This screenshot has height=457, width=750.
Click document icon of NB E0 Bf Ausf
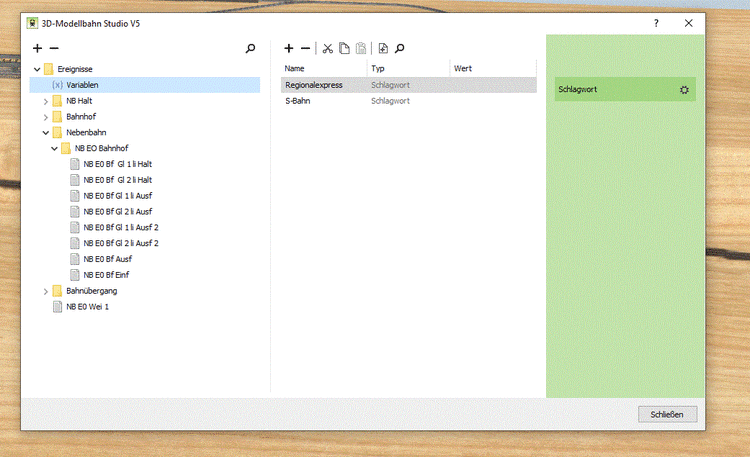[75, 259]
